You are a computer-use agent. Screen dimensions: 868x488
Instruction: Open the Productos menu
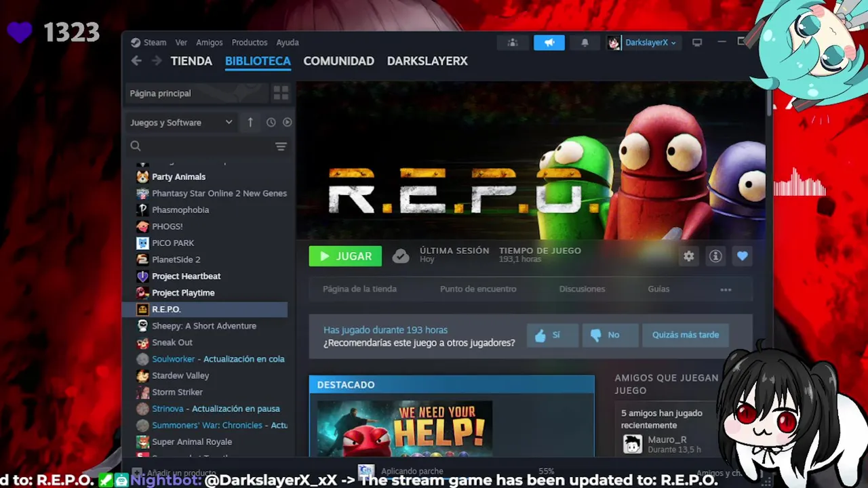click(250, 43)
